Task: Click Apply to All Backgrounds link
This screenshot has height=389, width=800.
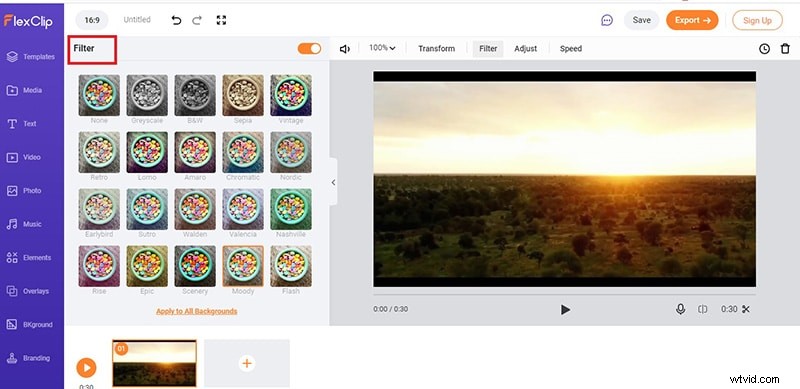Action: 196,311
